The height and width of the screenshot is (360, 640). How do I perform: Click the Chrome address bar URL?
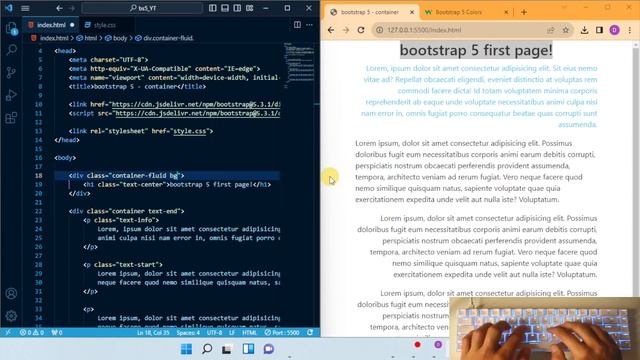(424, 30)
